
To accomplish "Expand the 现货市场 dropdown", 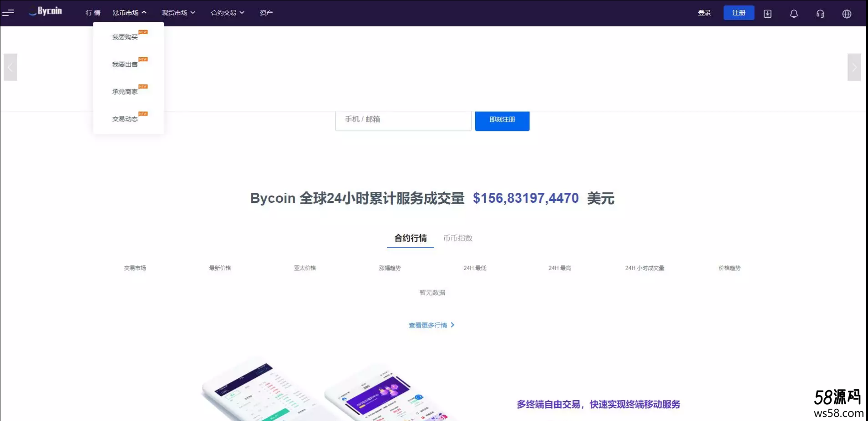I will (178, 13).
